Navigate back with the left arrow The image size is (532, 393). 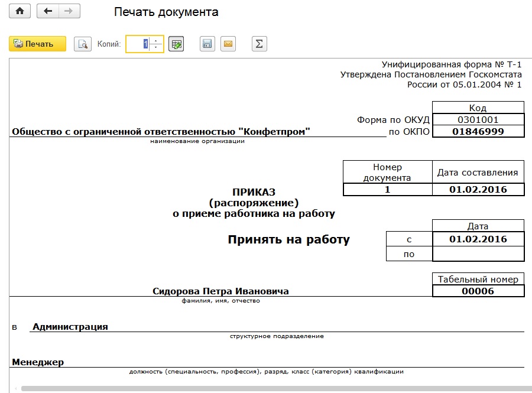click(x=48, y=11)
